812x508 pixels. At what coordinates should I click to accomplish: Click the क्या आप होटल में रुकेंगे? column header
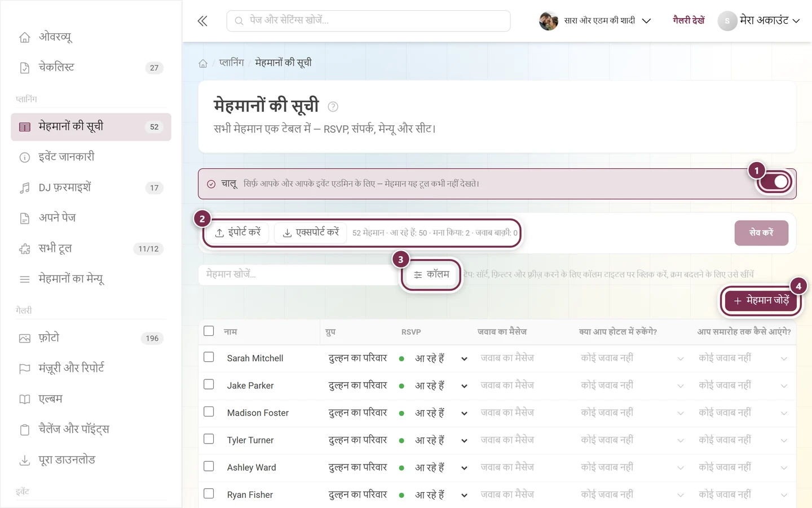618,332
